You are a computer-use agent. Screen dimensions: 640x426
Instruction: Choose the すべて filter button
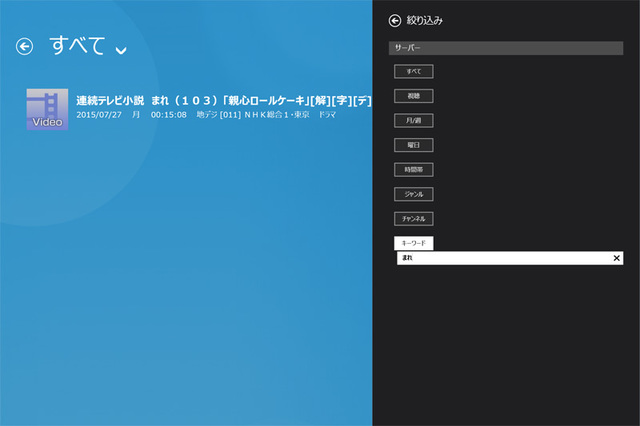(x=413, y=71)
